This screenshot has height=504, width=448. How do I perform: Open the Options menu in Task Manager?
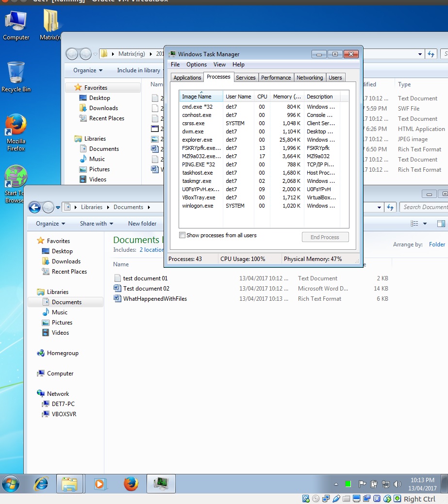point(196,65)
